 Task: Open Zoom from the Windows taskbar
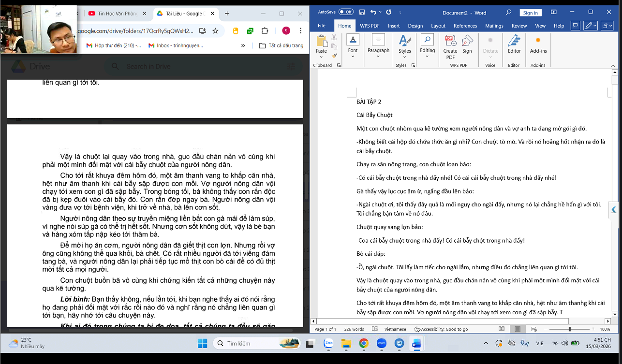(381, 343)
